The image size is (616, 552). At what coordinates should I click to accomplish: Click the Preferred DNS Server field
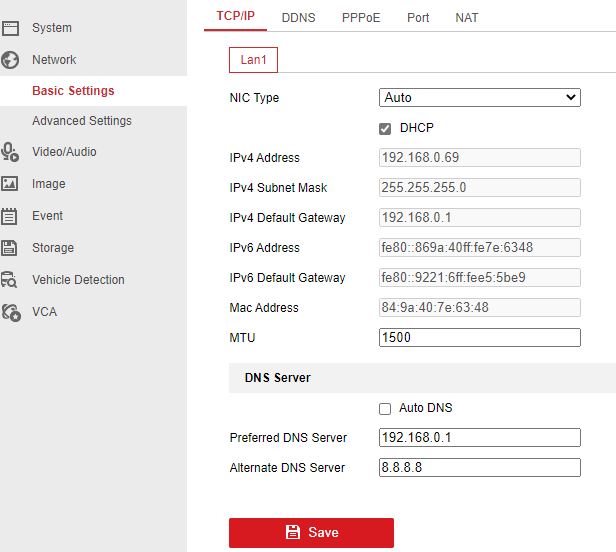click(x=480, y=438)
